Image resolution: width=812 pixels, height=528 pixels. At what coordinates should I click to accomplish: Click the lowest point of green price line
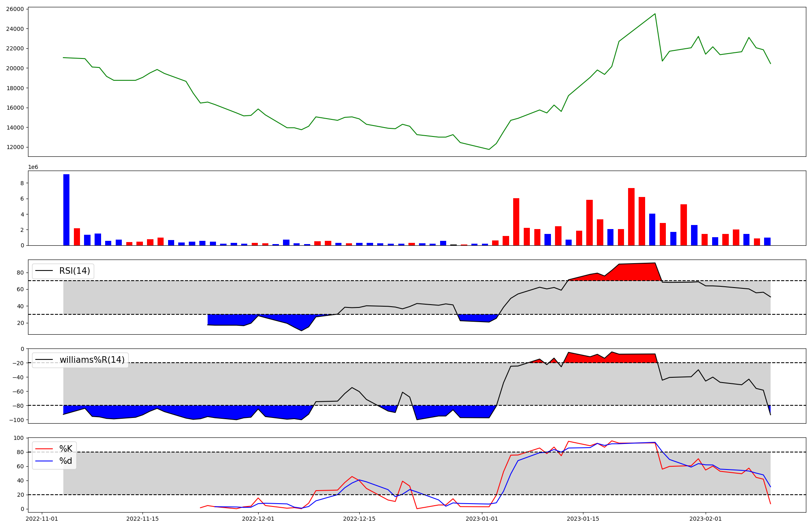[x=489, y=149]
